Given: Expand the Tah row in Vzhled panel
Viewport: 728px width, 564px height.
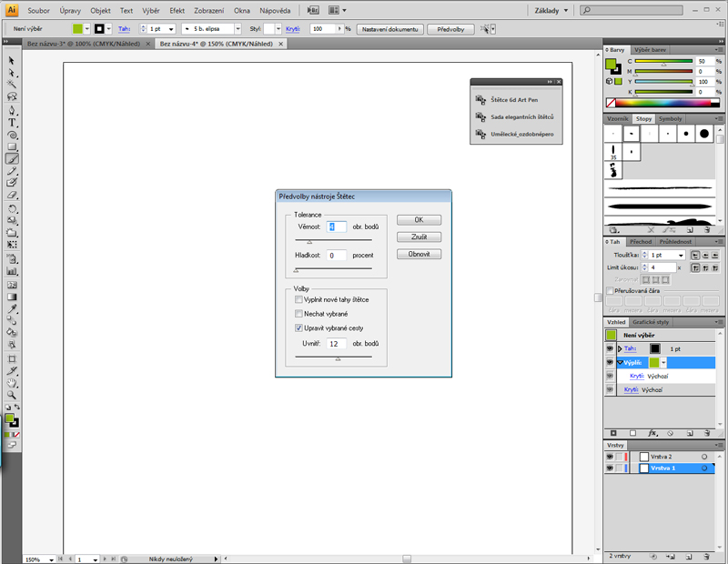Looking at the screenshot, I should [x=620, y=348].
